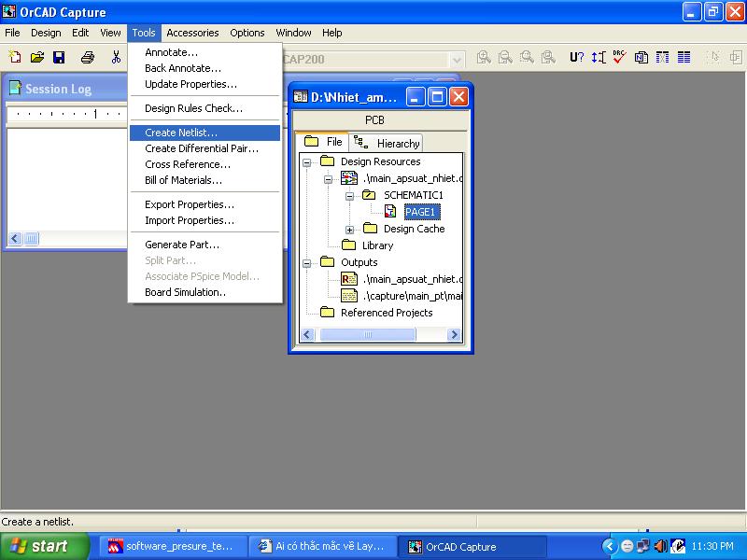Image resolution: width=747 pixels, height=560 pixels.
Task: Open the Window menu
Action: (x=293, y=33)
